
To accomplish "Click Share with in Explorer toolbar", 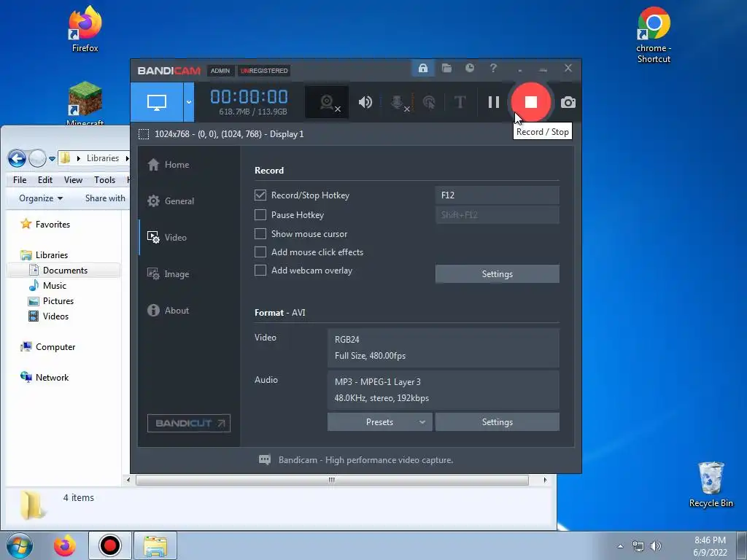I will (105, 198).
